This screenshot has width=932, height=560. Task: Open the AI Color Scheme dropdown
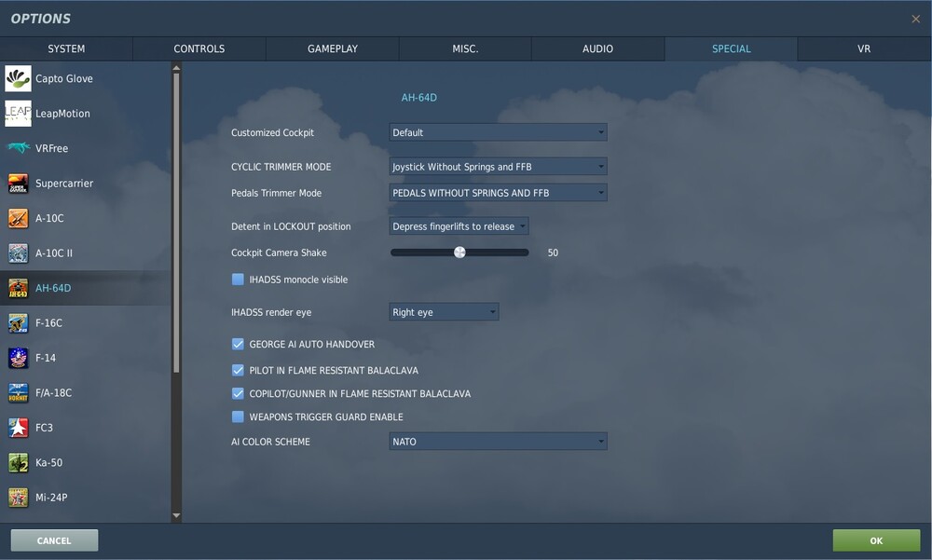point(498,442)
